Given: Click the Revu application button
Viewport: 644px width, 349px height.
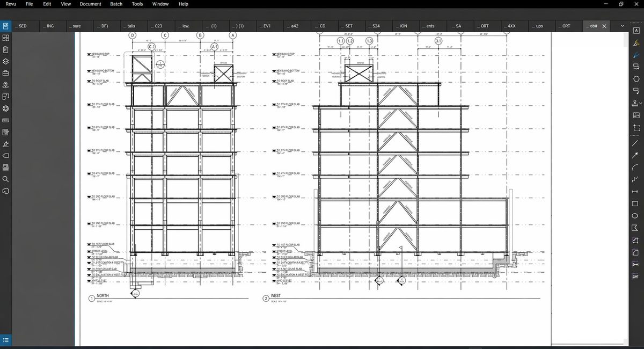Looking at the screenshot, I should click(x=10, y=4).
